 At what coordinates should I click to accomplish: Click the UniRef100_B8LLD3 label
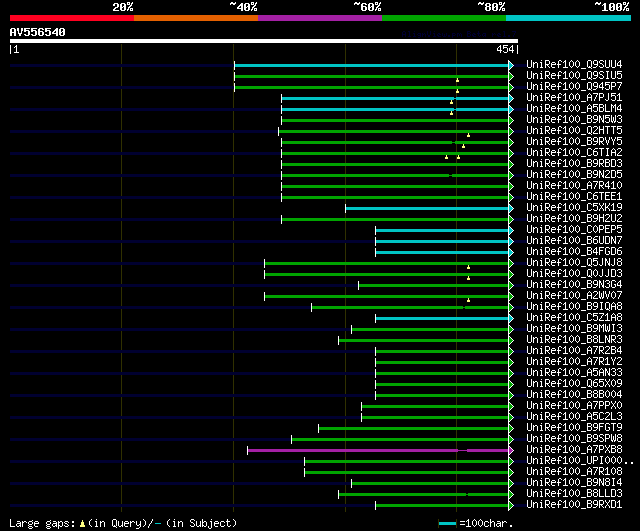click(574, 494)
